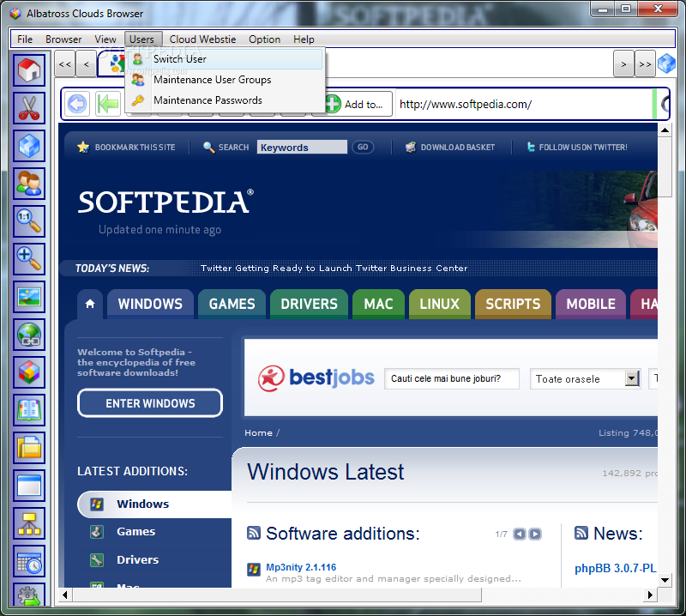
Task: Click the URL address field
Action: coord(524,104)
